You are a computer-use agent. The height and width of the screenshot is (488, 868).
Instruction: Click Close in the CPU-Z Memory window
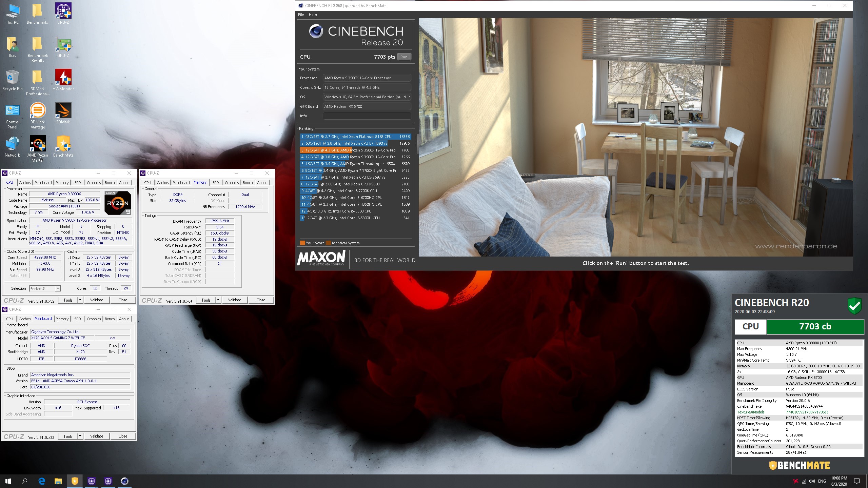click(261, 300)
